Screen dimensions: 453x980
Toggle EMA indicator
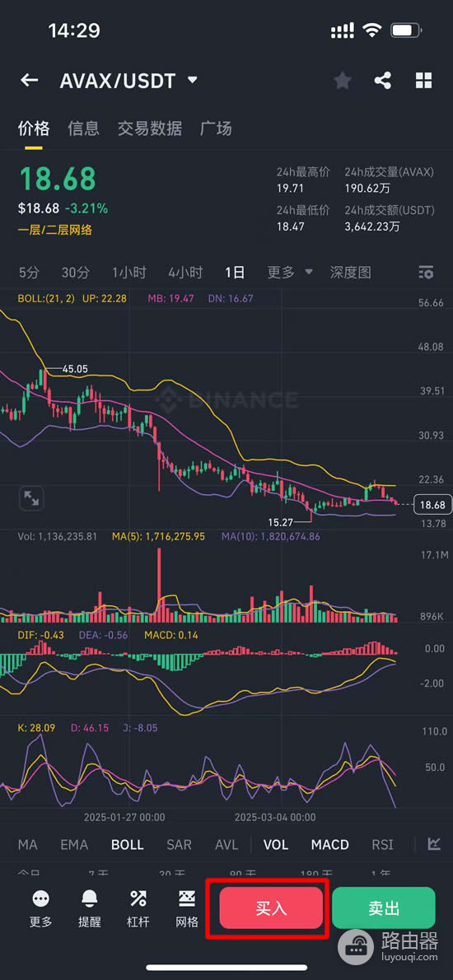(74, 845)
